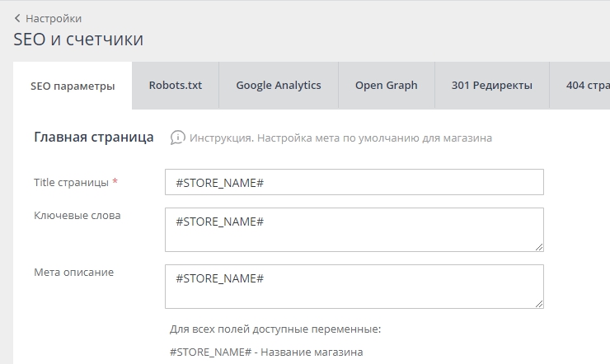Click resize handle of Мета описание textarea

coord(539,303)
